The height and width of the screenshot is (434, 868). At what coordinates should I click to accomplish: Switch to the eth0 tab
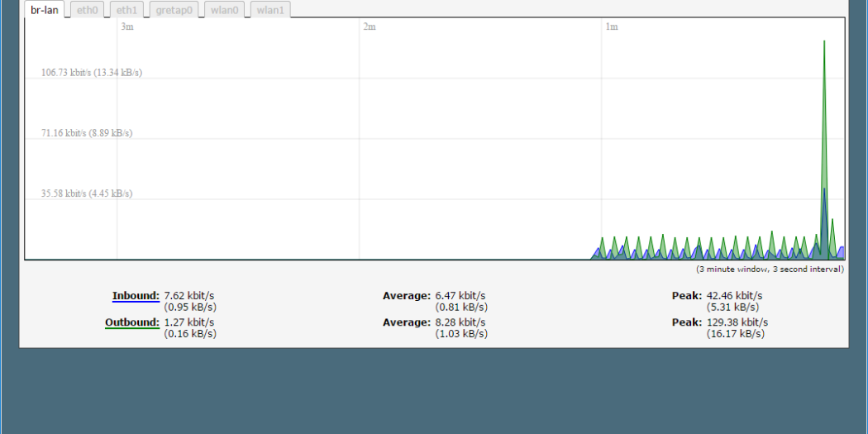pos(87,10)
